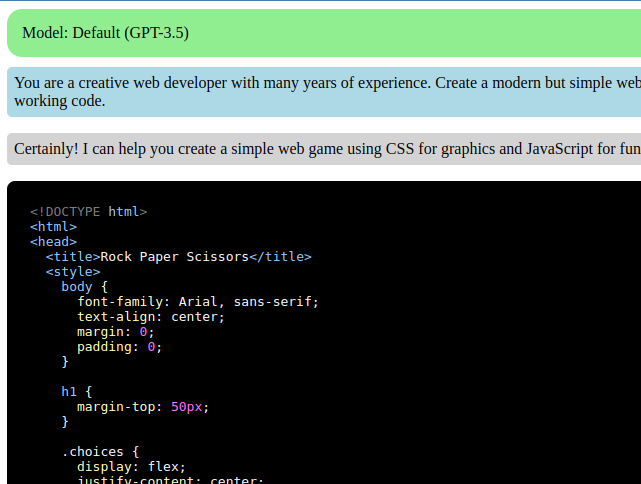Click the '<!DOCTYPE html>' code line
Screen dimensions: 641x484
(88, 212)
